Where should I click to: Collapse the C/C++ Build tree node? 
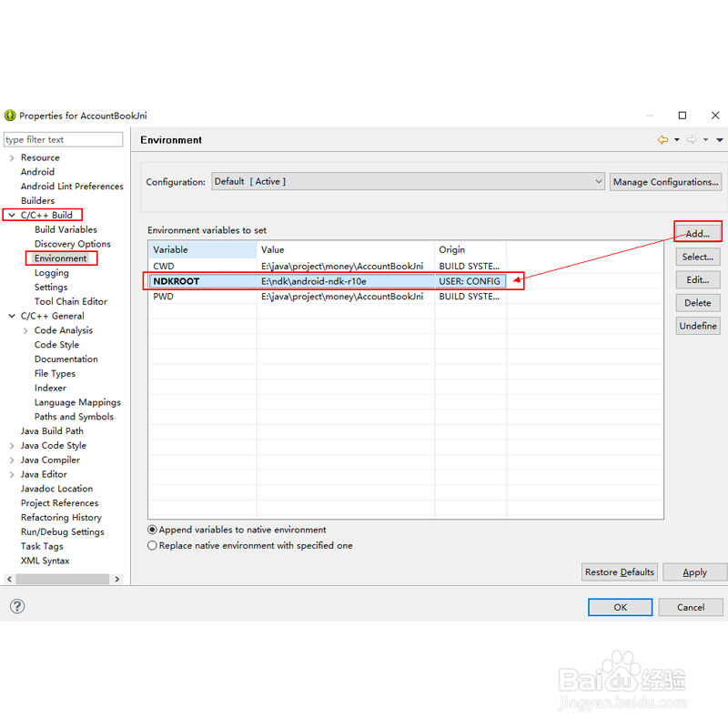pos(12,215)
